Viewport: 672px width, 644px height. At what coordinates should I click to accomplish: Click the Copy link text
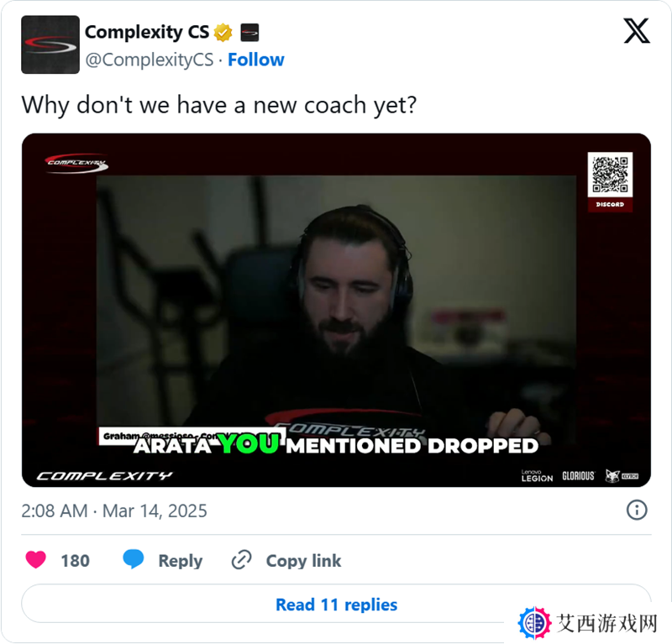point(303,560)
